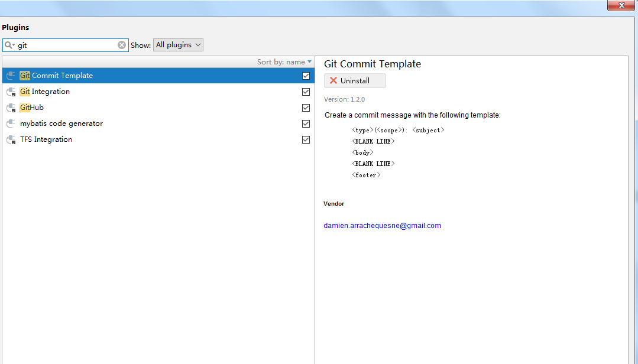Image resolution: width=638 pixels, height=364 pixels.
Task: Disable the TFS Integration plugin checkbox
Action: coord(306,139)
